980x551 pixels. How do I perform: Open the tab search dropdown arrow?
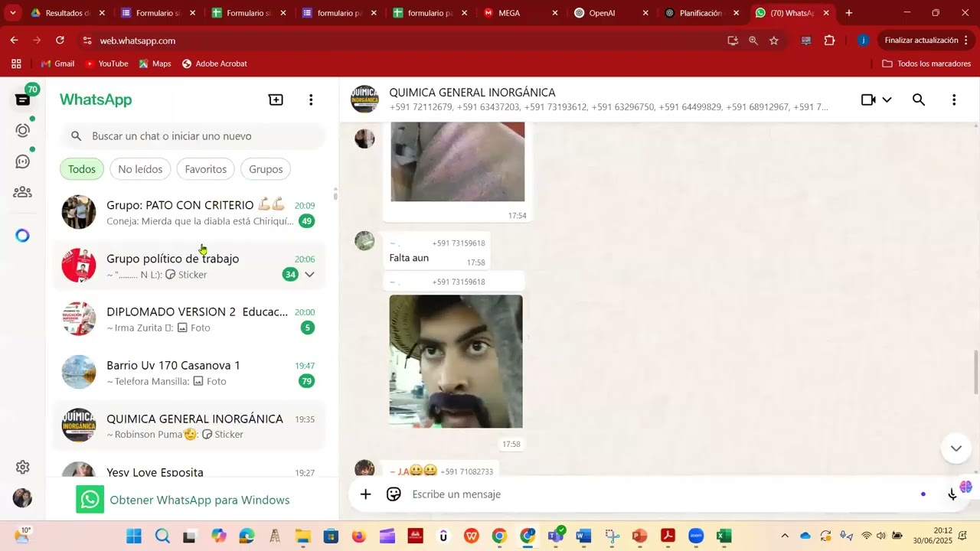click(13, 13)
